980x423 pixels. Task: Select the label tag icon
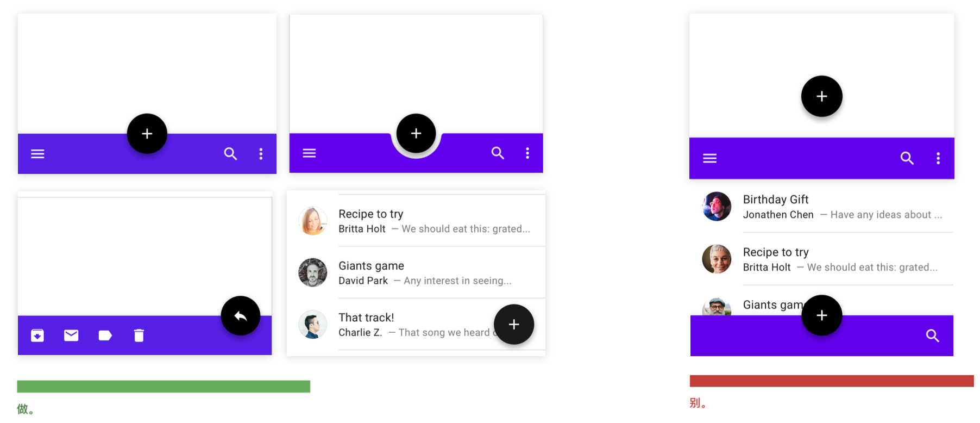pos(105,335)
